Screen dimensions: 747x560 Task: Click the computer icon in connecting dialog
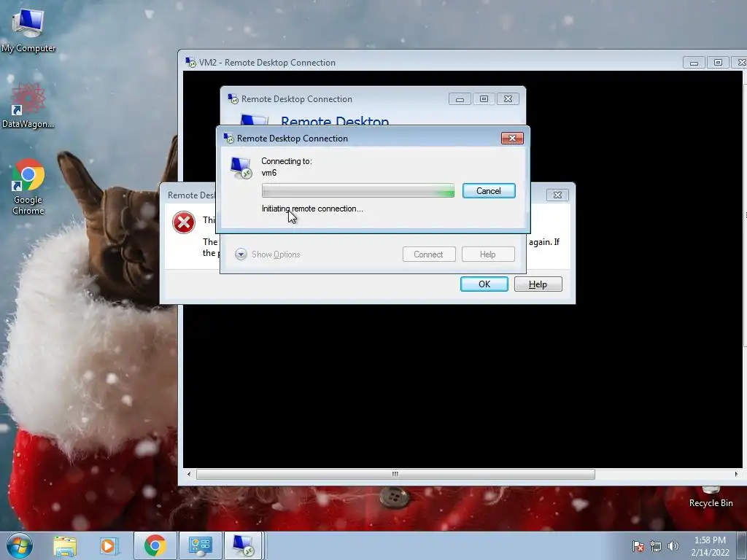click(241, 168)
